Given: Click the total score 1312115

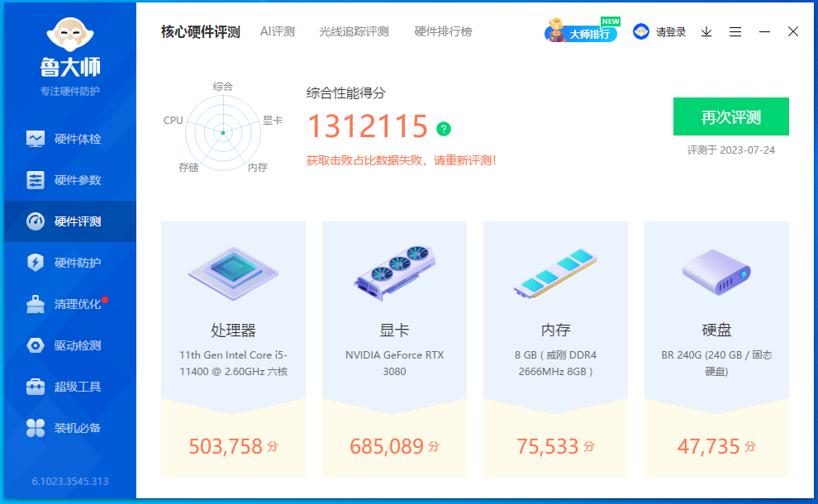Looking at the screenshot, I should point(368,126).
